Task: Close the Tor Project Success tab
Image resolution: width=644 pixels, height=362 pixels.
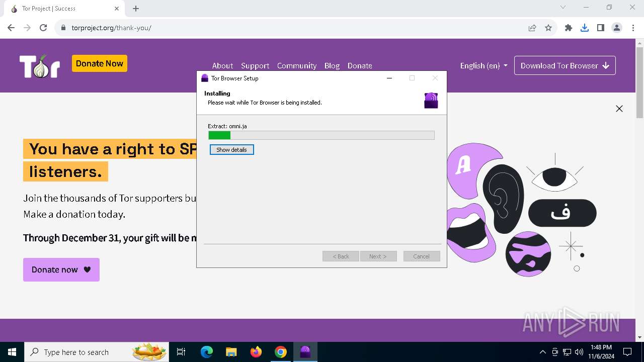Action: [x=117, y=9]
